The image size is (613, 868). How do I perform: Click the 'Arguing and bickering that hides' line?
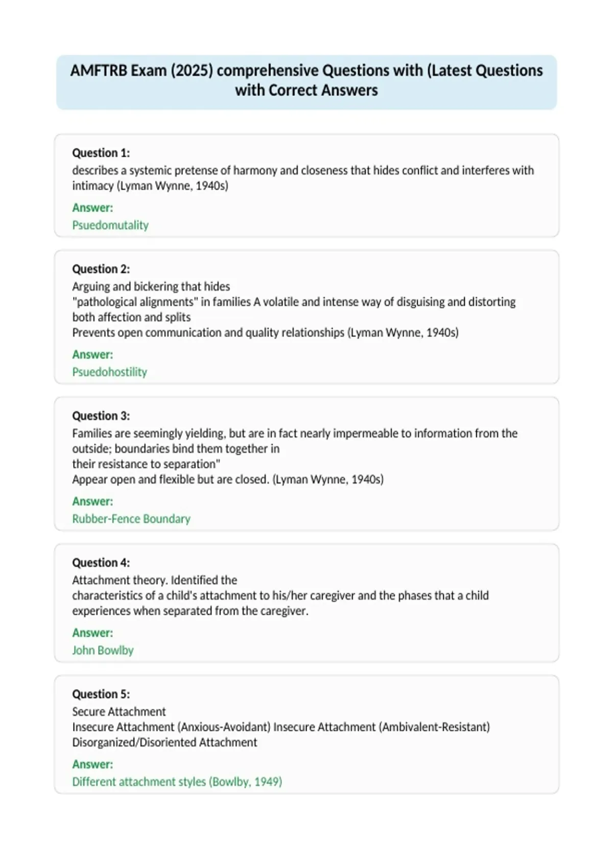coord(151,286)
